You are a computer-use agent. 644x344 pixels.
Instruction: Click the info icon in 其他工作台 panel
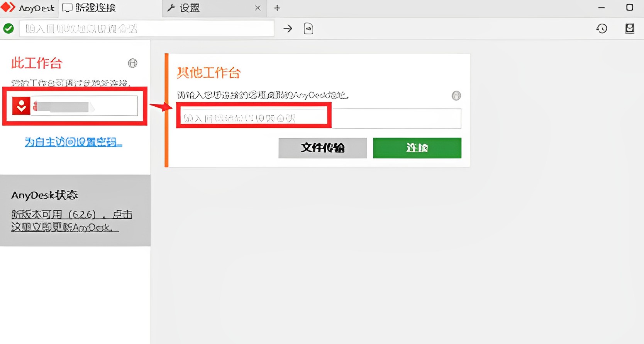tap(456, 95)
